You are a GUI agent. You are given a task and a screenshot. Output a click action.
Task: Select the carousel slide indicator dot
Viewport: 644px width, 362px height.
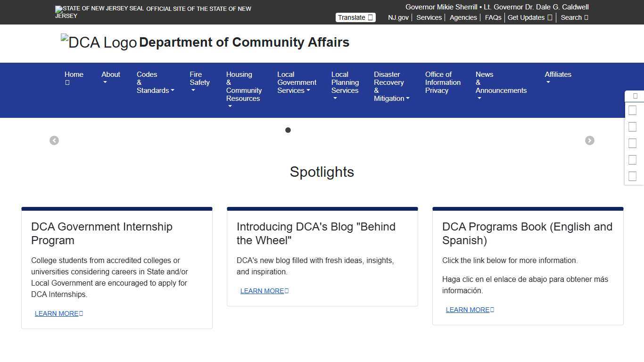288,130
